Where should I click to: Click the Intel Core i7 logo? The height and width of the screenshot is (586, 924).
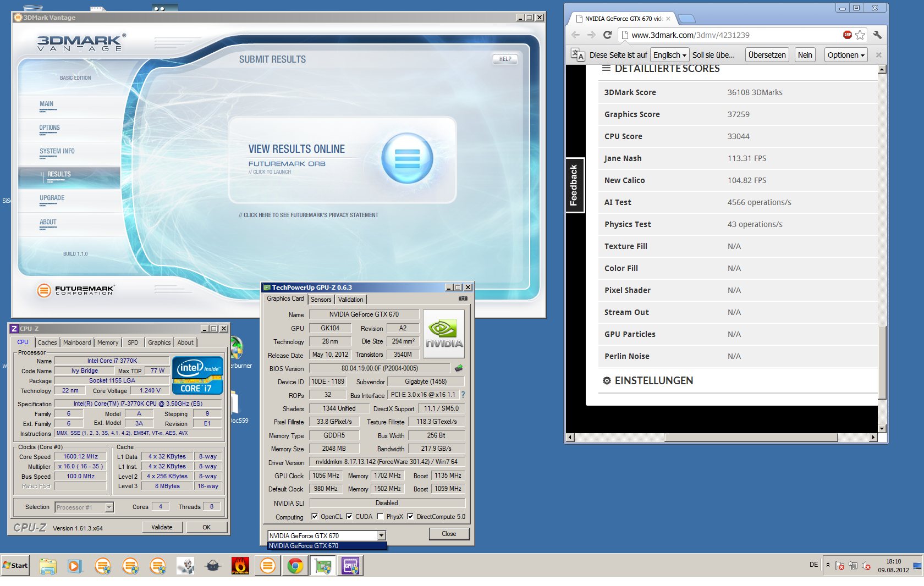point(197,375)
